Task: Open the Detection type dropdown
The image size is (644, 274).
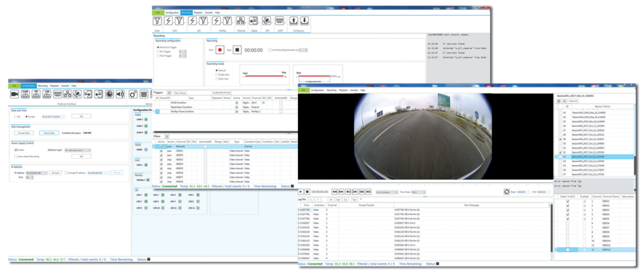Action: 77,150
